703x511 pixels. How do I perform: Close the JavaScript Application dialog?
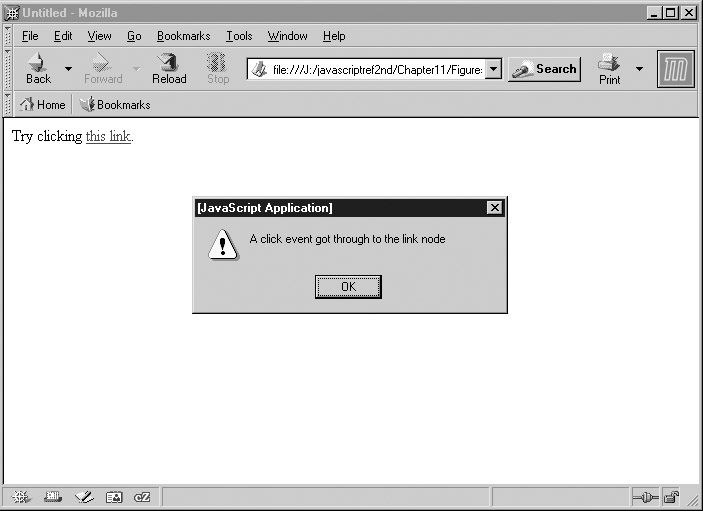click(x=494, y=208)
